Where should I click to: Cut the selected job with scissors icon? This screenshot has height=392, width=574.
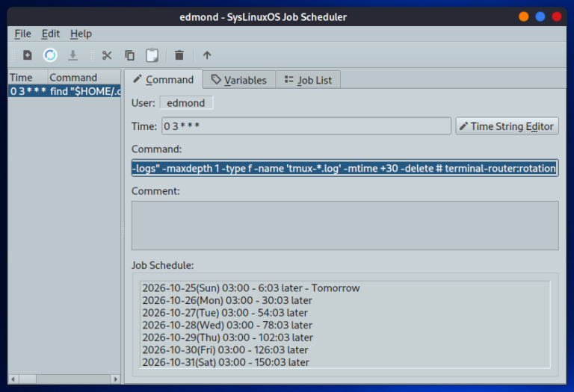pos(107,55)
